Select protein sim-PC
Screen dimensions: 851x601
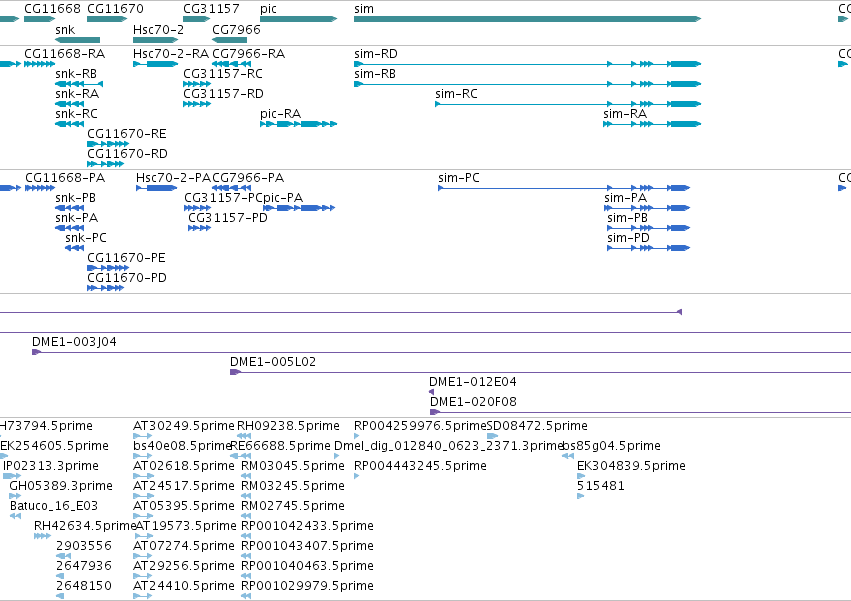(x=564, y=188)
